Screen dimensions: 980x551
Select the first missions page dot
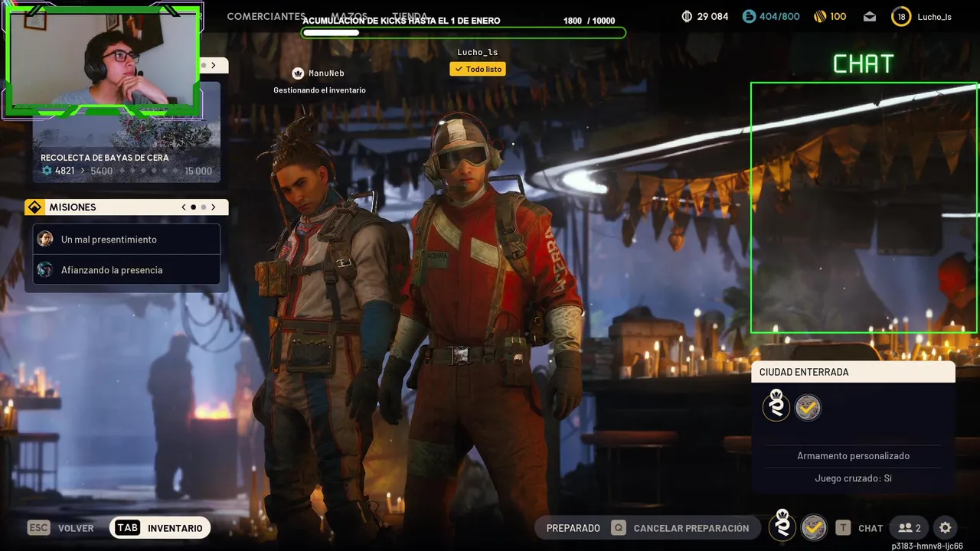(x=194, y=207)
